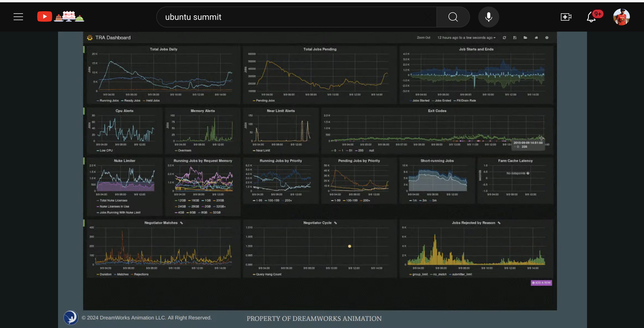Toggle the Low CPU legend series
Image resolution: width=644 pixels, height=328 pixels.
[x=105, y=150]
